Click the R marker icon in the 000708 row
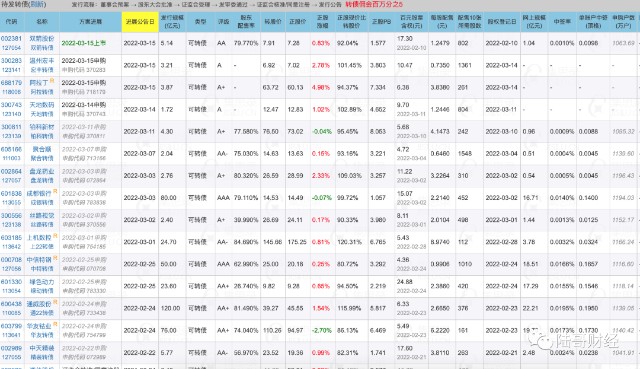 55,258
